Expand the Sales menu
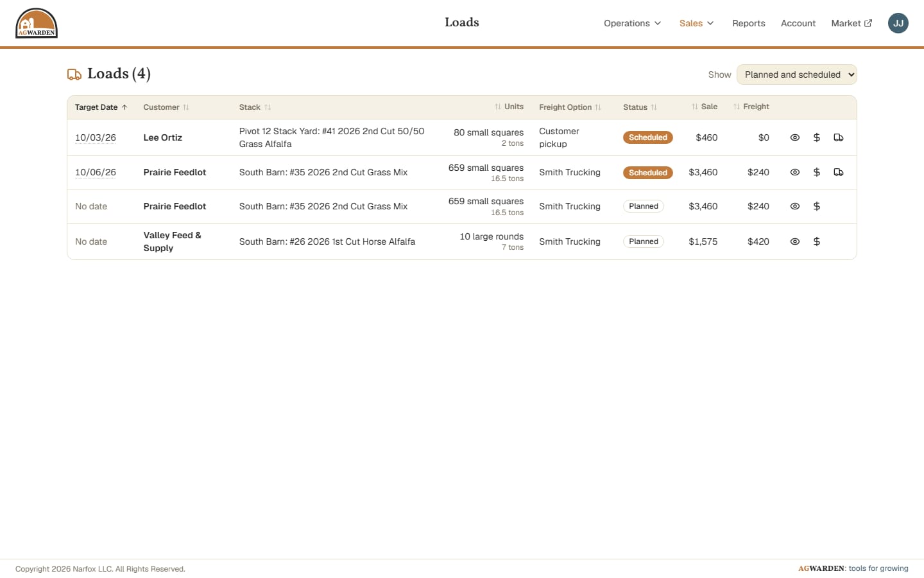The height and width of the screenshot is (578, 924). 696,23
